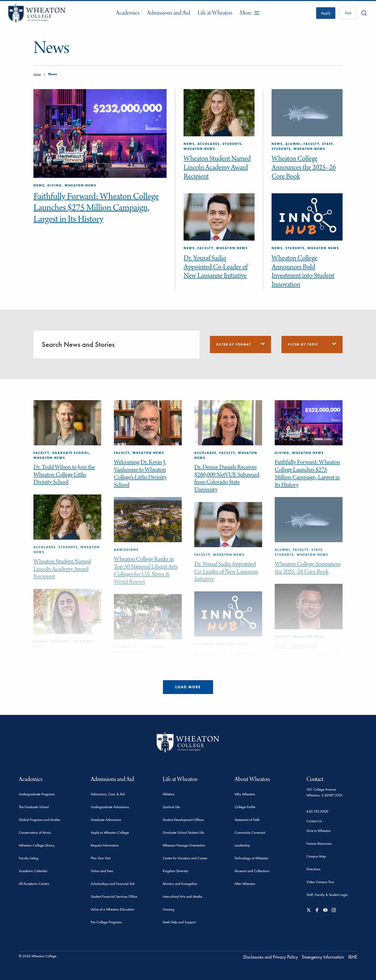Open the search magnifier icon in header
This screenshot has height=980, width=376.
[x=364, y=13]
